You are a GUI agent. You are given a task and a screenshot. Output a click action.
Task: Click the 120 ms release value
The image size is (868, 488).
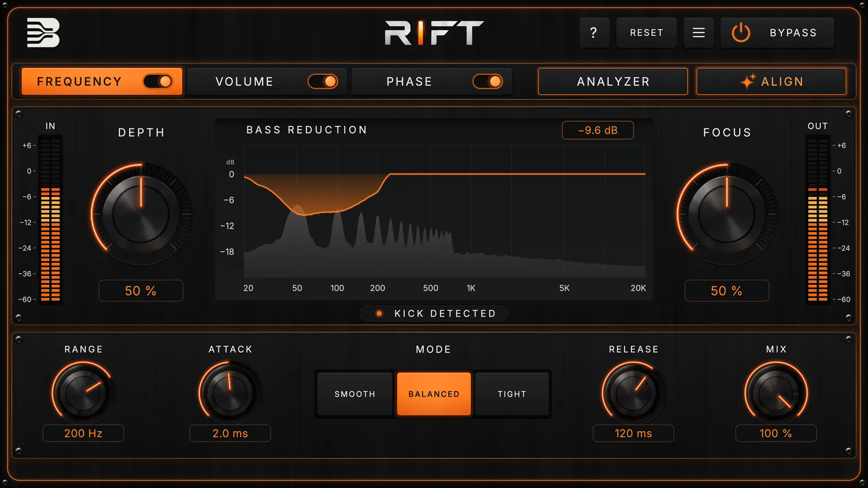pos(633,433)
